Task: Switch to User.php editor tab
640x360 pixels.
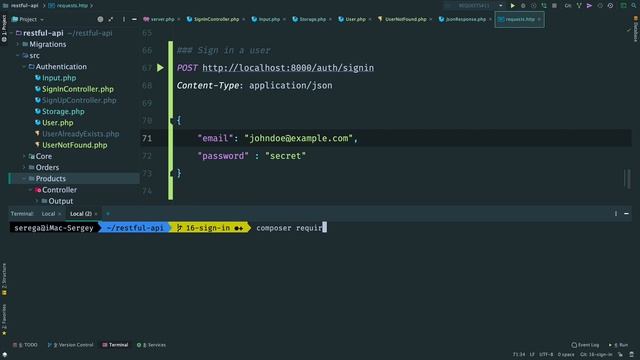Action: (352, 19)
